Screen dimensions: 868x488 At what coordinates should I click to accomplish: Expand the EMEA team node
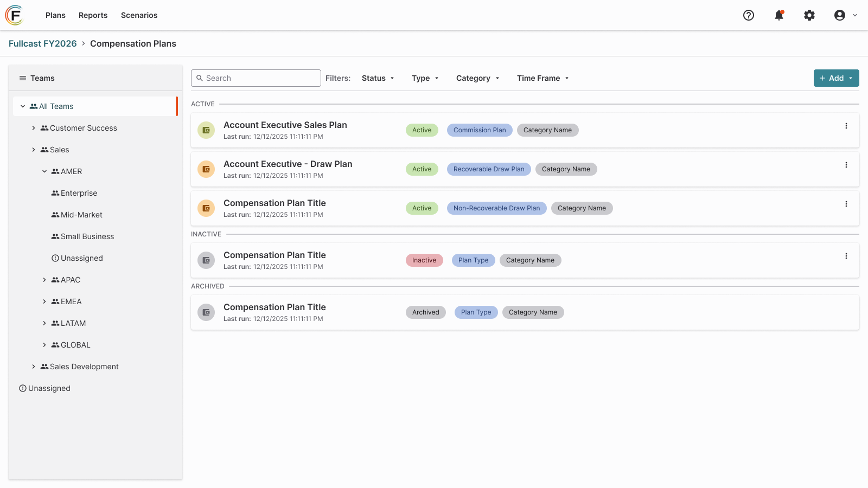44,301
